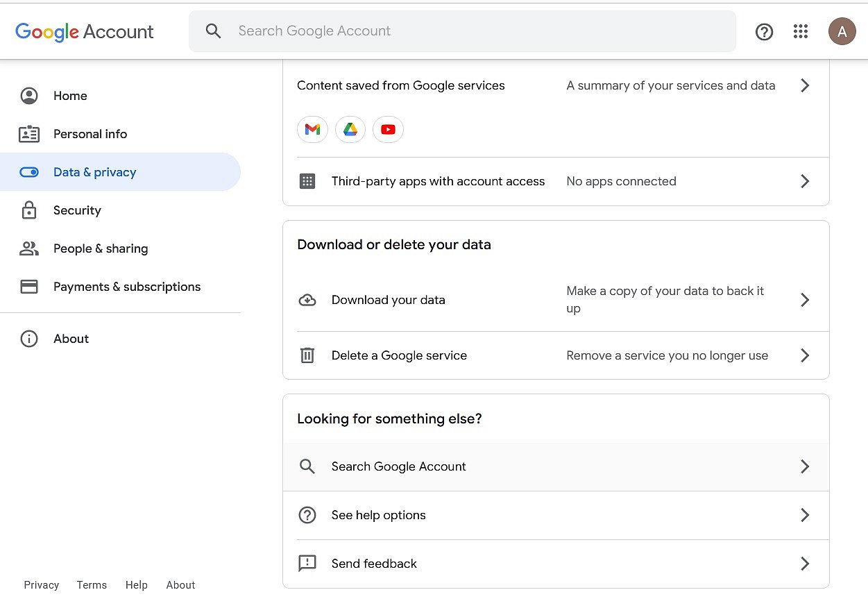
Task: Click the Google Account logo
Action: pos(85,31)
